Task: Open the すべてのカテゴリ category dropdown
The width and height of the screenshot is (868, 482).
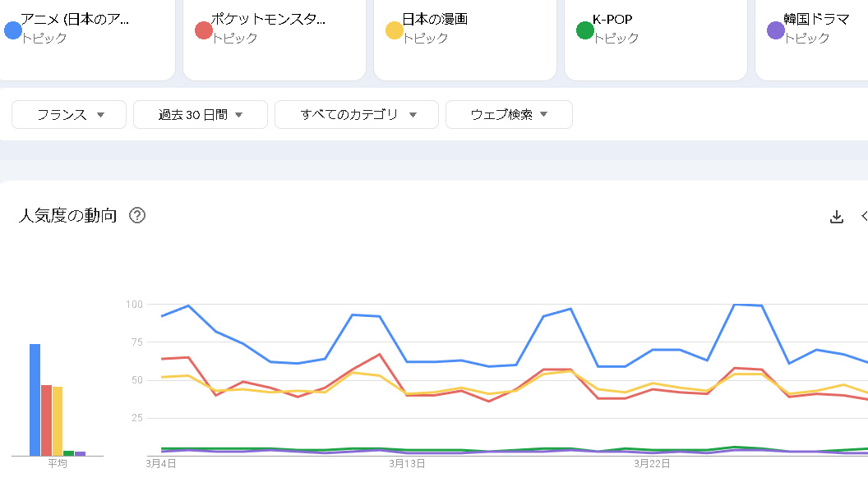Action: point(357,115)
